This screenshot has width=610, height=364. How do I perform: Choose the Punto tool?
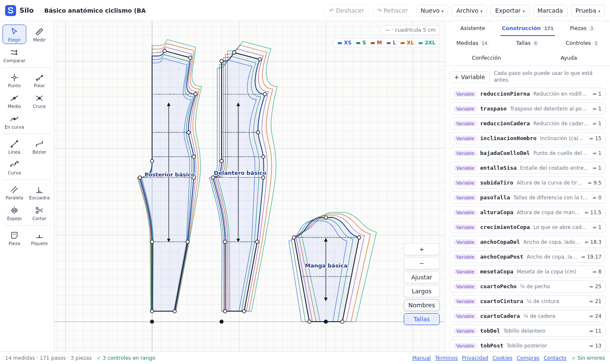[14, 80]
